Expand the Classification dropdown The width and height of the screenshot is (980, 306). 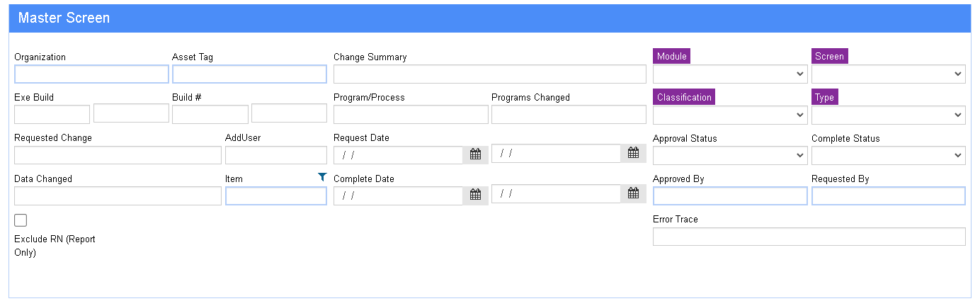pos(730,115)
